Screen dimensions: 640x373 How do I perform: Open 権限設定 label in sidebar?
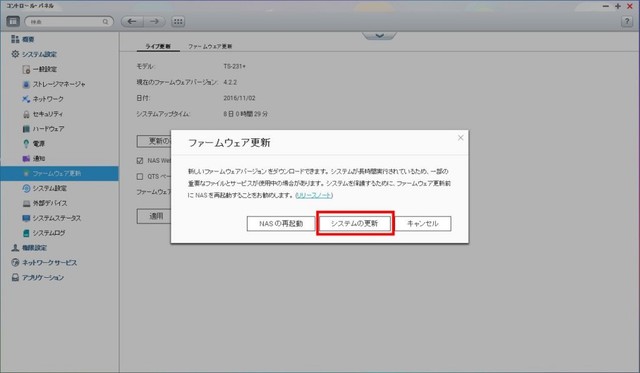[34, 248]
